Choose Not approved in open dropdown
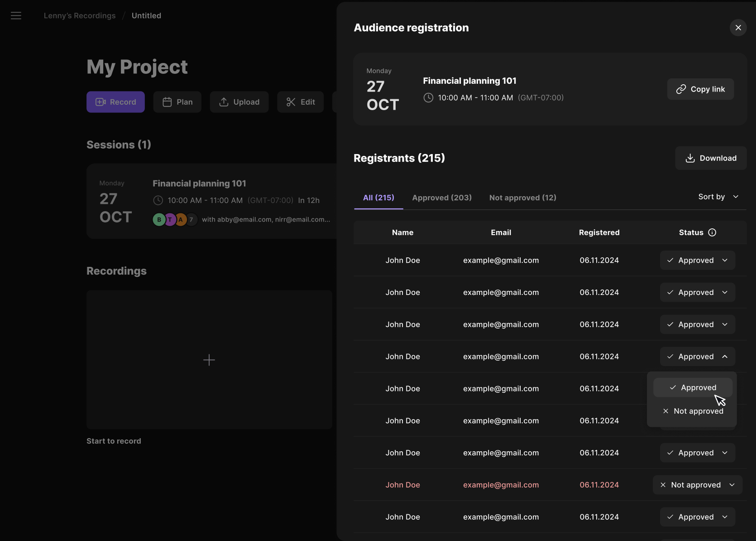This screenshot has height=541, width=756. tap(693, 411)
